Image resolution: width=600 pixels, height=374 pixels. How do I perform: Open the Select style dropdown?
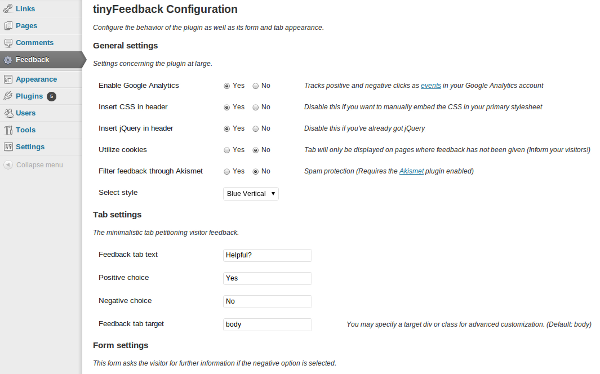coord(251,194)
